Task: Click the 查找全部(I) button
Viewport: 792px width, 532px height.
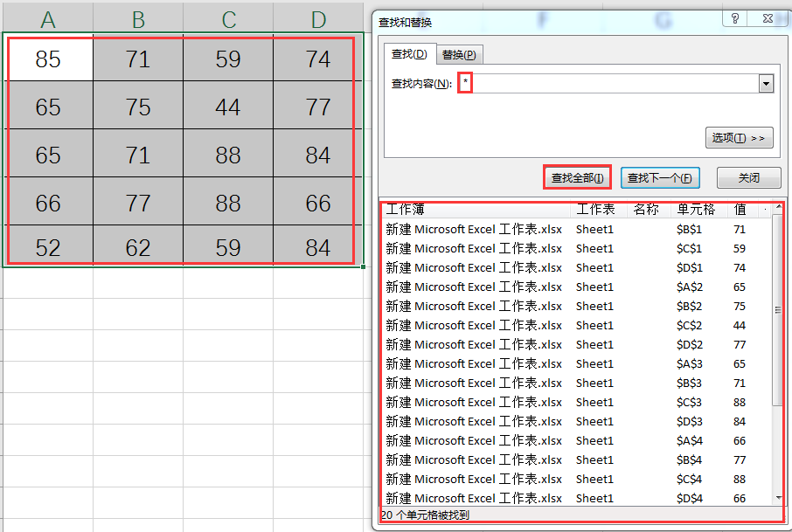Action: coord(577,177)
